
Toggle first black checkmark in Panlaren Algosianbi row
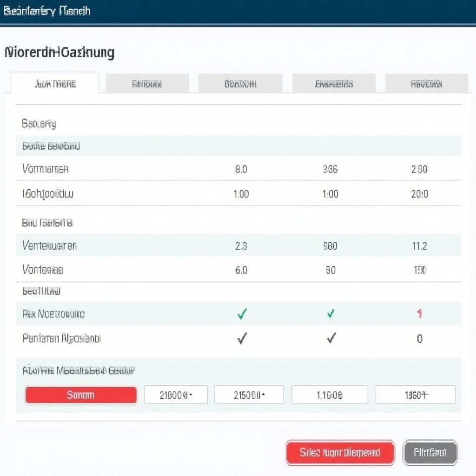click(x=242, y=339)
